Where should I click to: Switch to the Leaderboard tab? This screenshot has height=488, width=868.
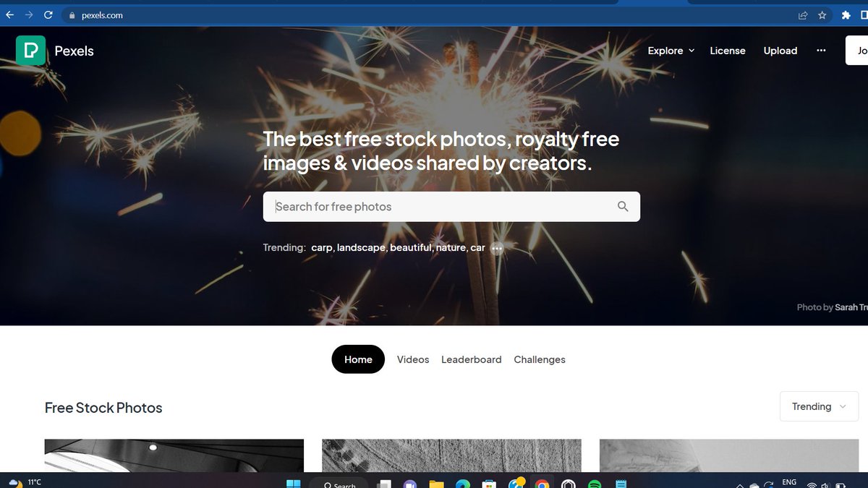click(472, 359)
